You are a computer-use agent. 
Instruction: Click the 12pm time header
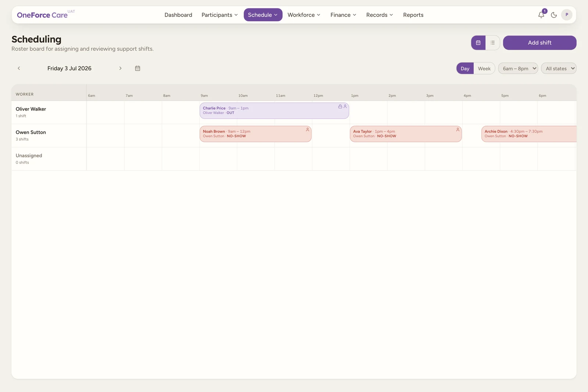318,96
